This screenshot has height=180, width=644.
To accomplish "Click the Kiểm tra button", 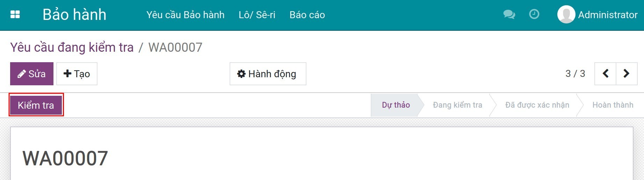I will [36, 105].
